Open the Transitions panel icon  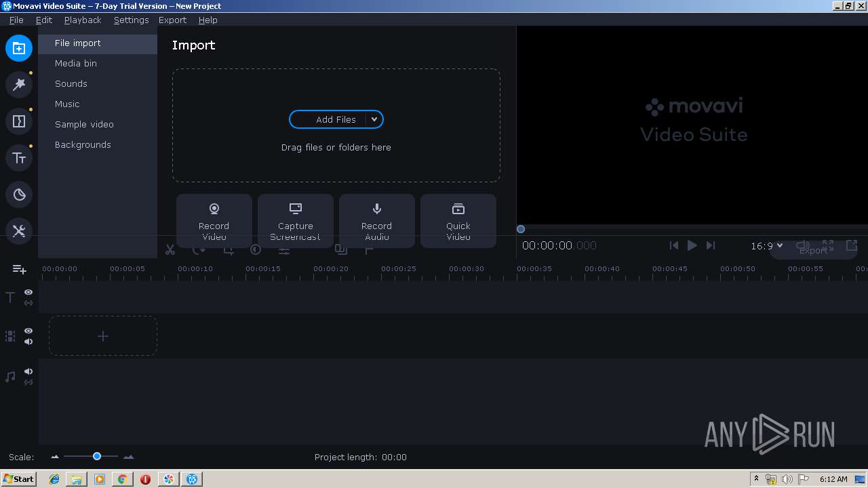point(19,121)
